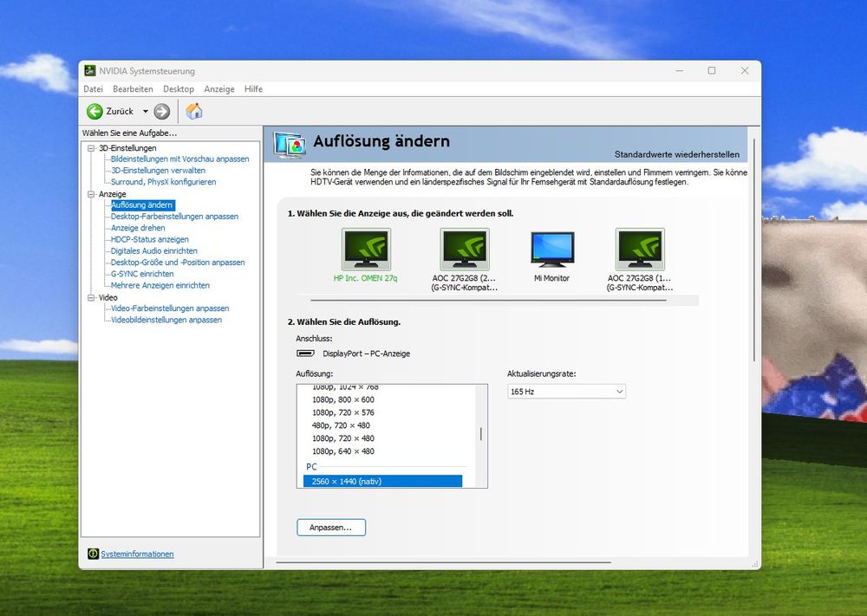Click the Anpassen... button
Viewport: 867px width, 616px height.
pos(331,527)
